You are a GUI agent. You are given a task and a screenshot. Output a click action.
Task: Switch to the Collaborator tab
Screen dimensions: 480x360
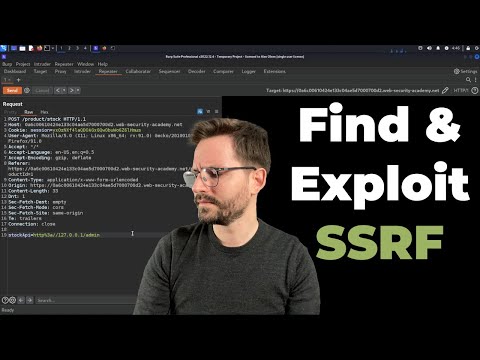point(138,71)
